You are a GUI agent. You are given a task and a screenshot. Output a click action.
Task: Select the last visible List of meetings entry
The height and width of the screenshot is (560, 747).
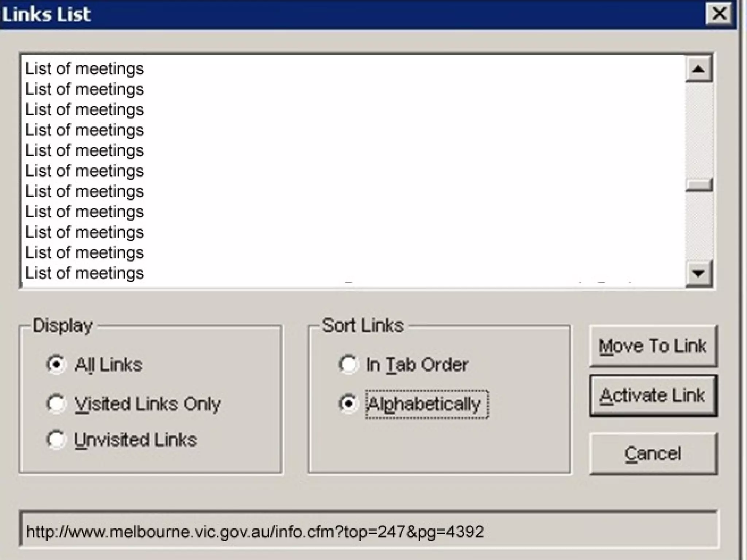tap(85, 273)
